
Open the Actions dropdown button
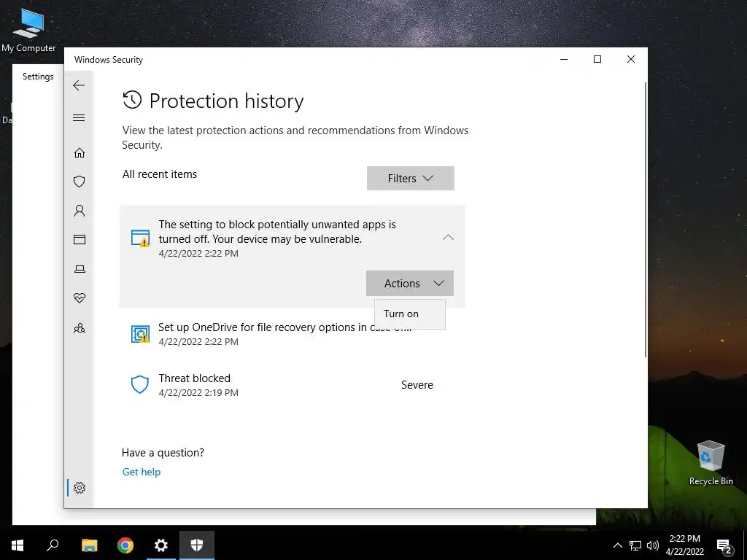pos(410,284)
